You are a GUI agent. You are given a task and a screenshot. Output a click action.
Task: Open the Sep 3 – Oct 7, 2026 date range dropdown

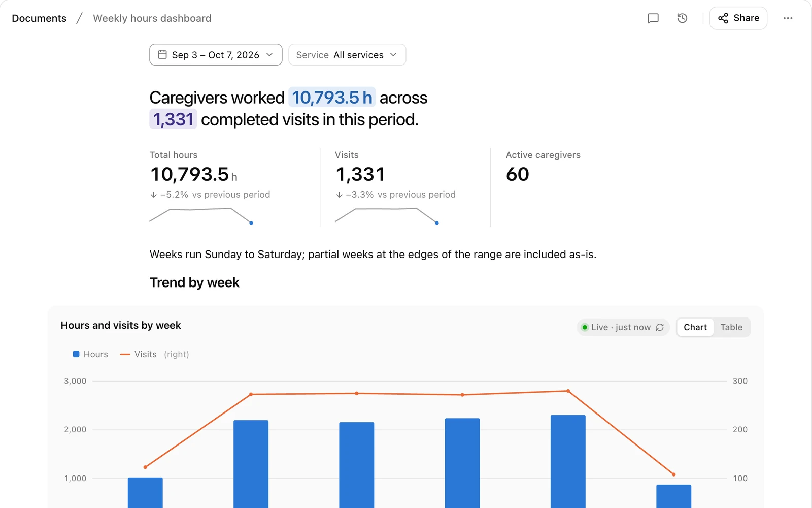point(216,55)
